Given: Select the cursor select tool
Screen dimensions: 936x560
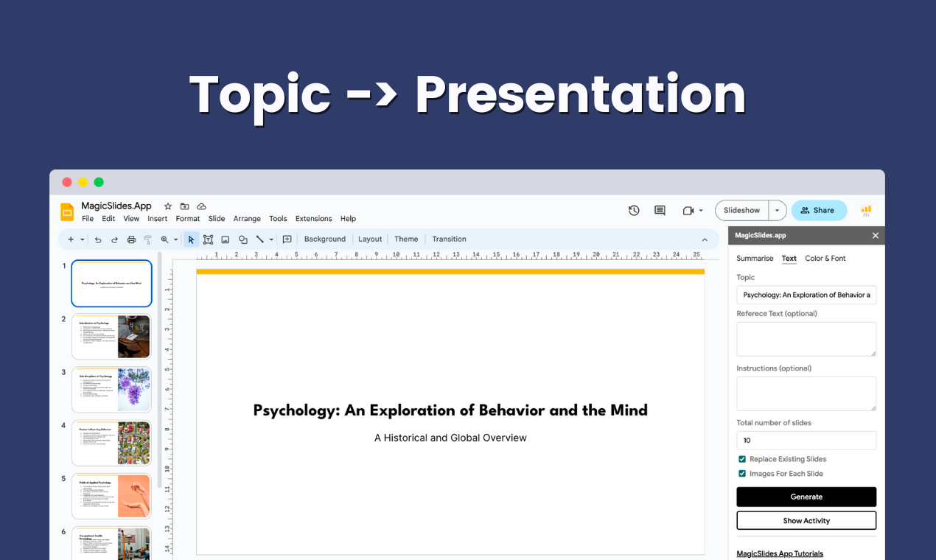Looking at the screenshot, I should coord(191,239).
